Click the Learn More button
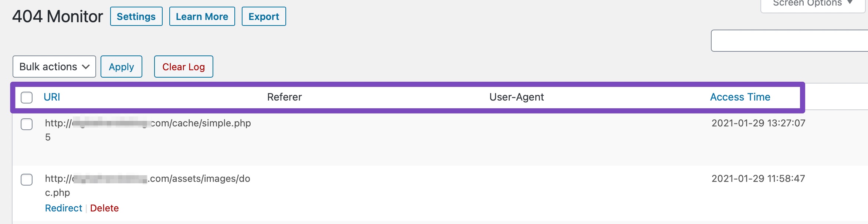868x224 pixels. [202, 17]
